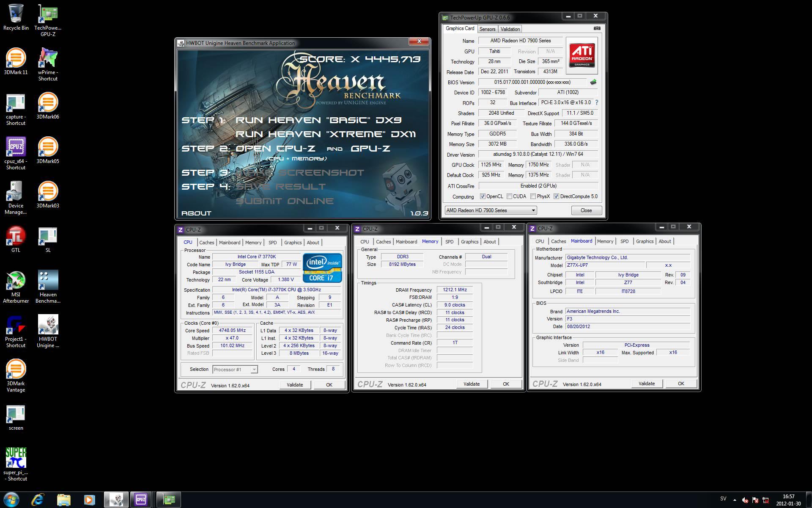Click the Driver Version field in GPU-Z

tap(538, 155)
